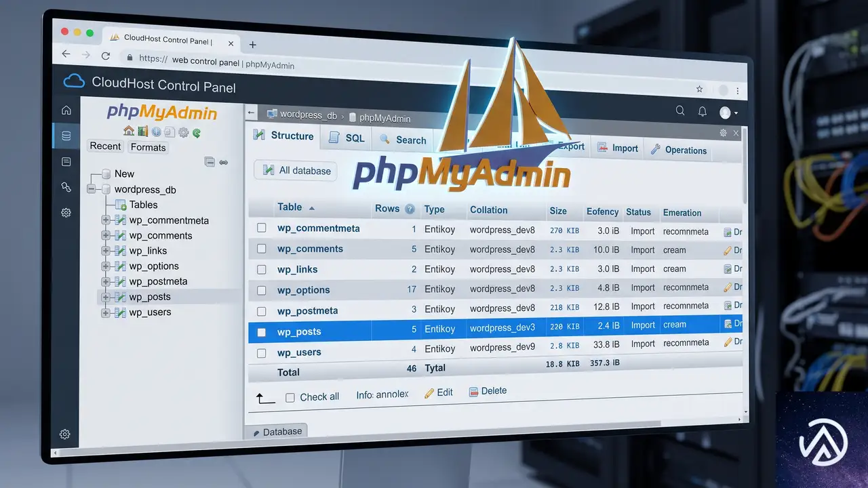Click the small gear above the Operations tab
The height and width of the screenshot is (488, 868).
[723, 133]
